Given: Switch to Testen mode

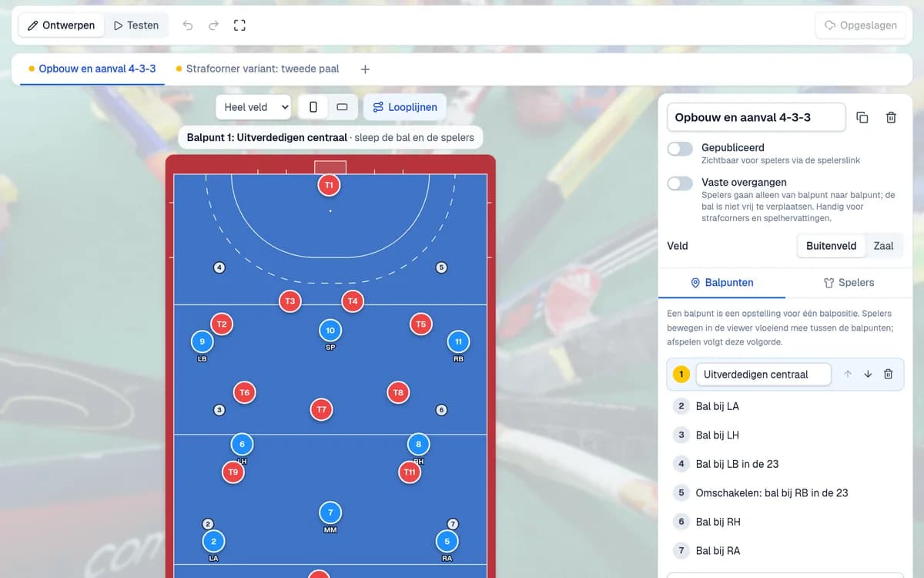Looking at the screenshot, I should [136, 25].
